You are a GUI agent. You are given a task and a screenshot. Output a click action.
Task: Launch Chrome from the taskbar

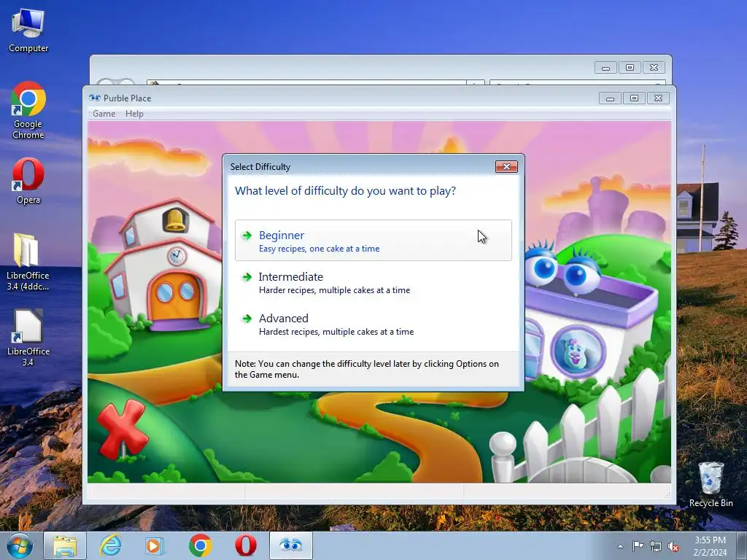point(200,545)
